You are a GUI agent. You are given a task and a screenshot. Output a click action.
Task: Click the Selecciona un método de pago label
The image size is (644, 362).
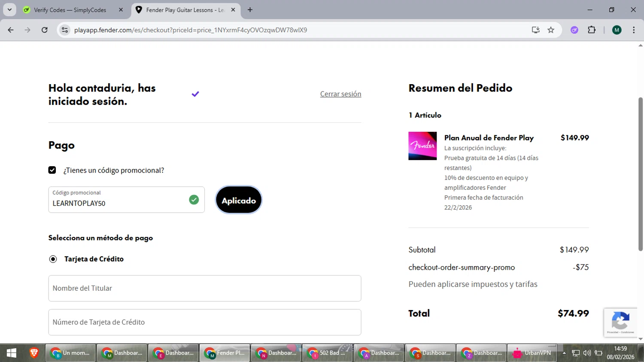point(100,238)
